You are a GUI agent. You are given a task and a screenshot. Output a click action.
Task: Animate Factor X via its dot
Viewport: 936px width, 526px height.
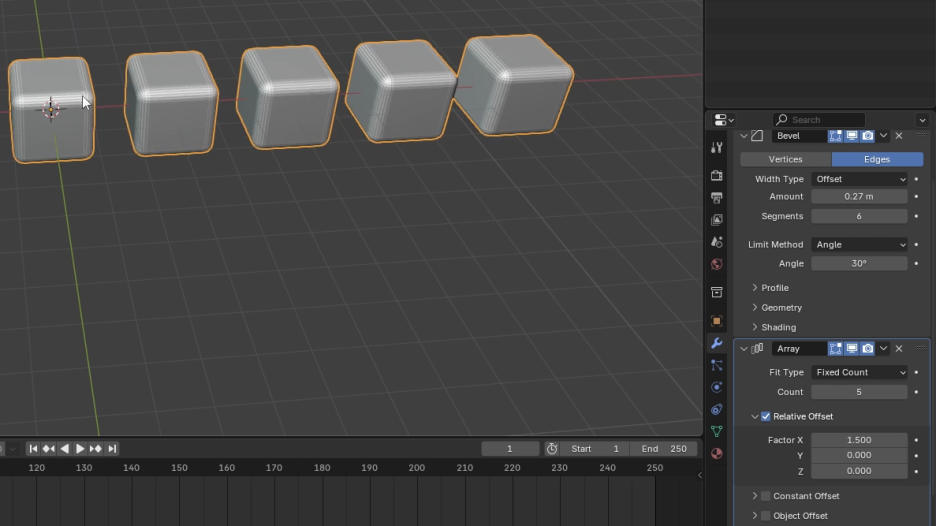point(916,440)
